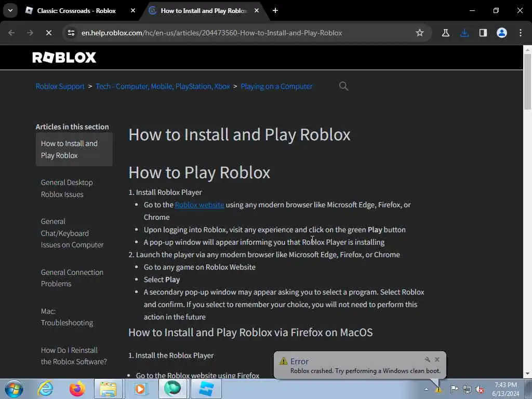Image resolution: width=532 pixels, height=399 pixels.
Task: Close the Classic: Crossroads tab
Action: click(133, 10)
